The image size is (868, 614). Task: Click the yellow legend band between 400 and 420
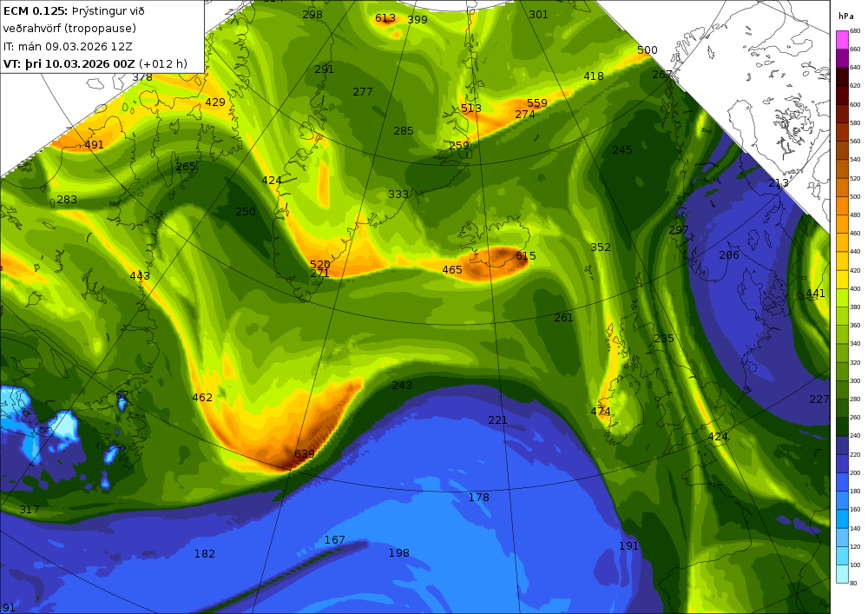click(x=842, y=279)
